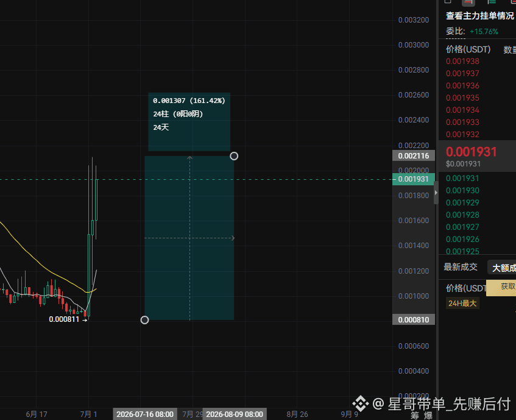Click the 2026-08-09 08:00 time axis marker
Screen dimensions: 516x420
point(235,414)
